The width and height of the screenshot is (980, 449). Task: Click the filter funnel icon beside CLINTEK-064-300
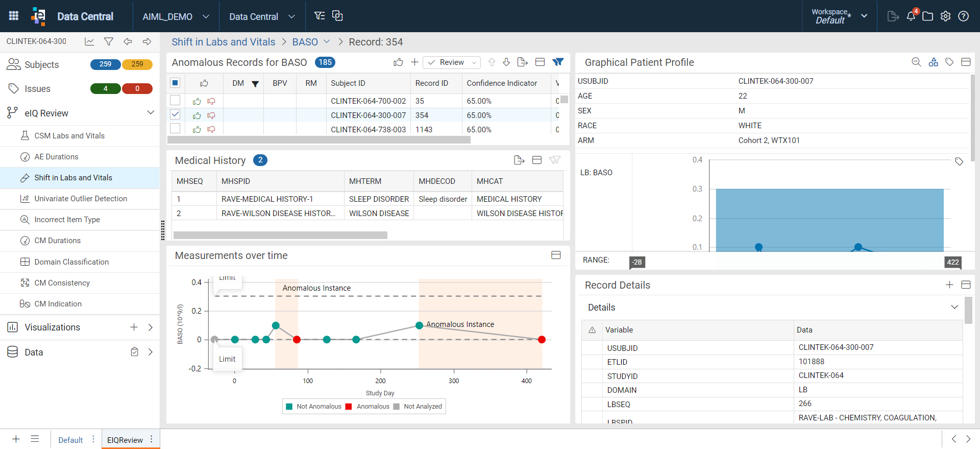108,41
